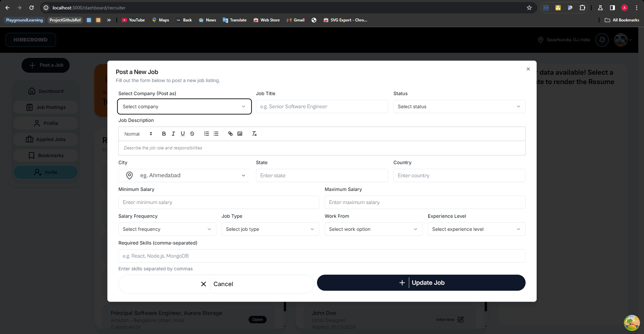
Task: Open the Select frequency dropdown
Action: [167, 229]
